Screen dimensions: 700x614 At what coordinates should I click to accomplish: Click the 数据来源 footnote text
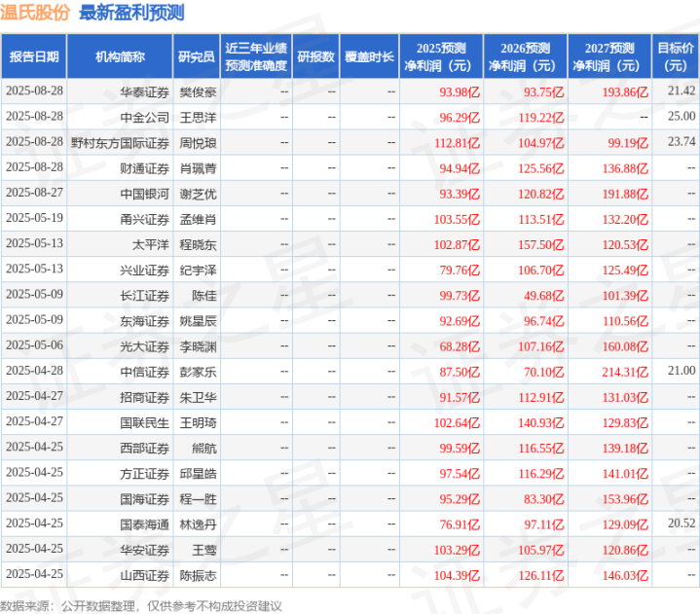pyautogui.click(x=141, y=606)
